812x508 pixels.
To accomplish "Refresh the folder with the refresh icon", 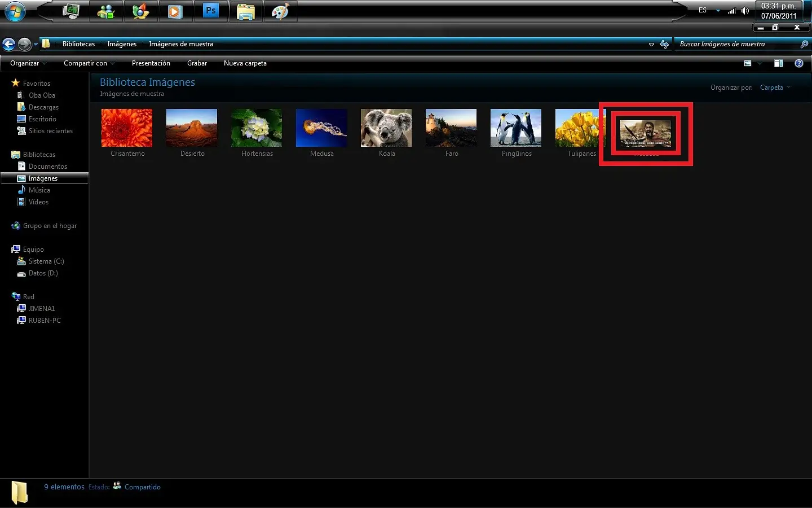I will point(664,44).
